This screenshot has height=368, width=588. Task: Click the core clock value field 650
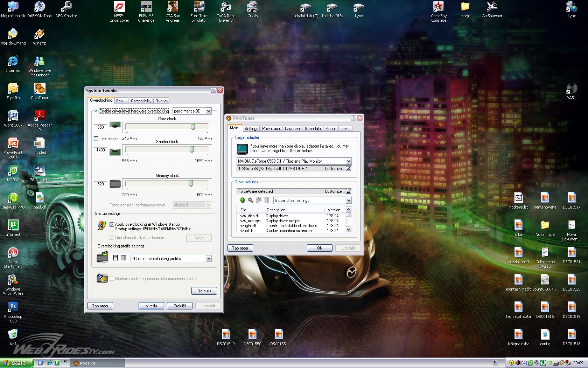click(x=100, y=127)
